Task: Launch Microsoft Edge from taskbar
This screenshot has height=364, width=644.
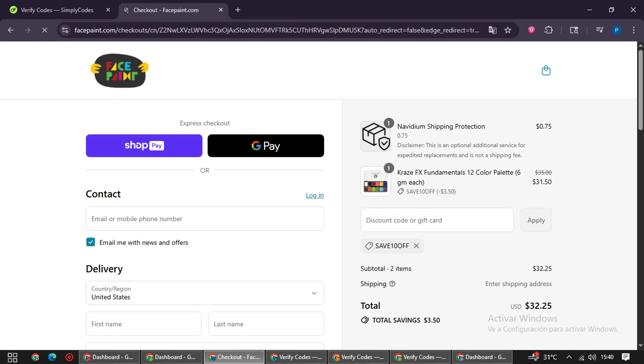Action: tap(52, 357)
